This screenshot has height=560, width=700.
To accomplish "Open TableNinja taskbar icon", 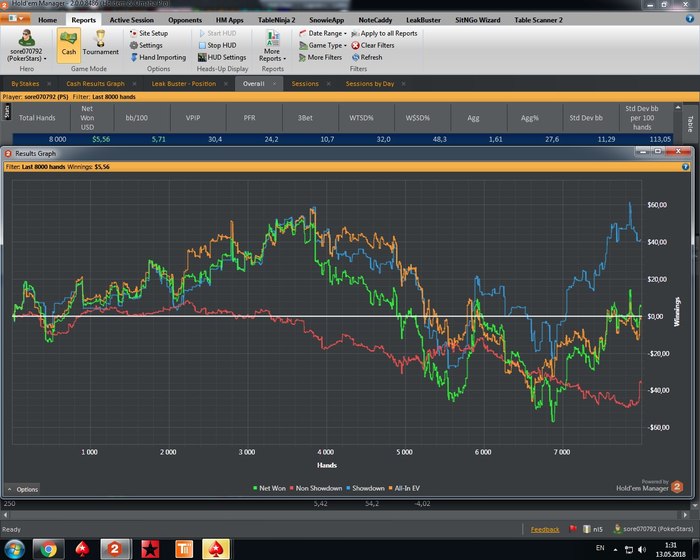I will [x=184, y=549].
